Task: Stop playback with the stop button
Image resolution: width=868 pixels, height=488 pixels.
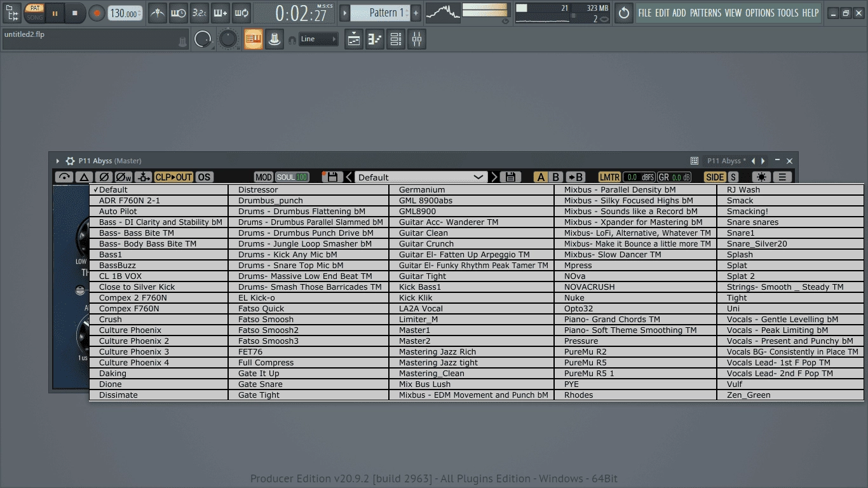Action: [75, 13]
